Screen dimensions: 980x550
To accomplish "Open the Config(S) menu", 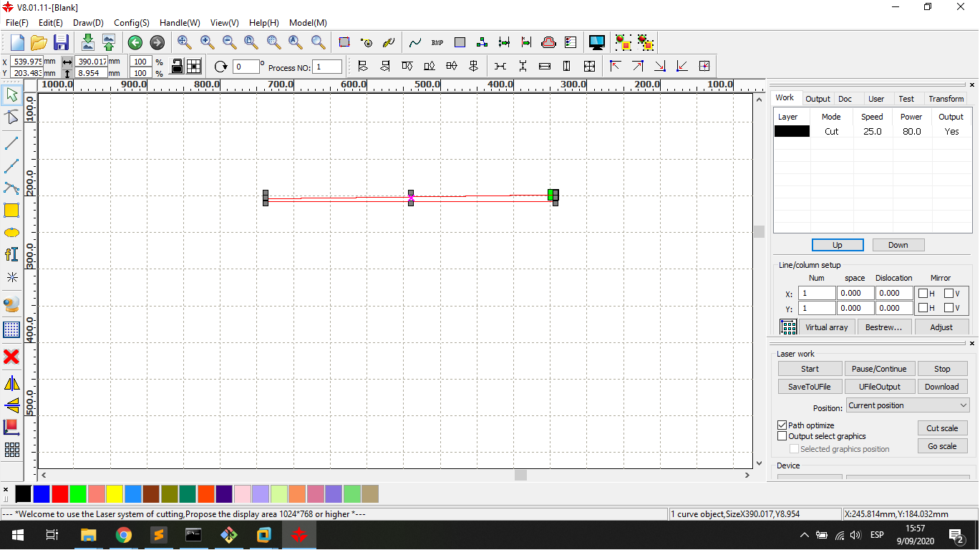I will click(x=132, y=23).
